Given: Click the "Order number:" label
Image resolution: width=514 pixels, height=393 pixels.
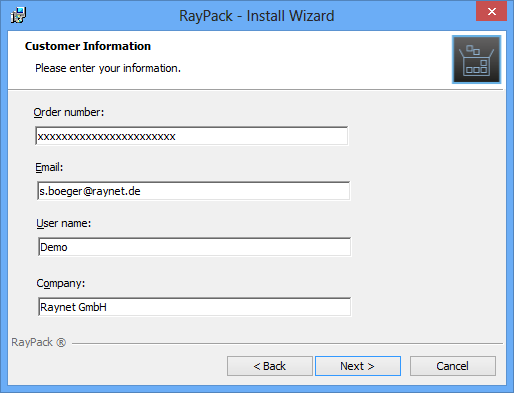Looking at the screenshot, I should click(x=69, y=112).
